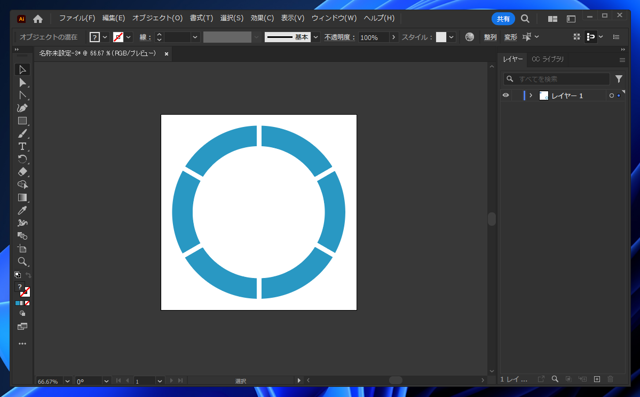The width and height of the screenshot is (640, 397).
Task: Locate object in Layers panel
Action: (555, 379)
